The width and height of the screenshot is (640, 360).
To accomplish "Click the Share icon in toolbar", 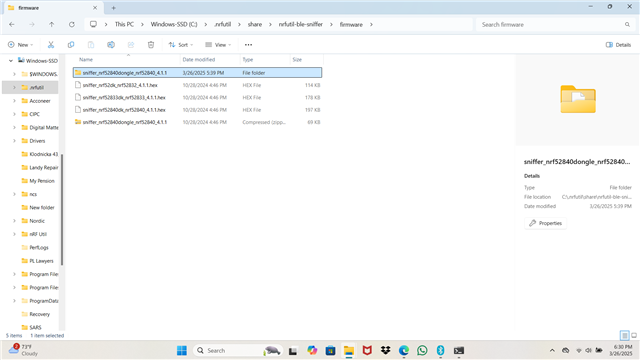I will pos(131,45).
